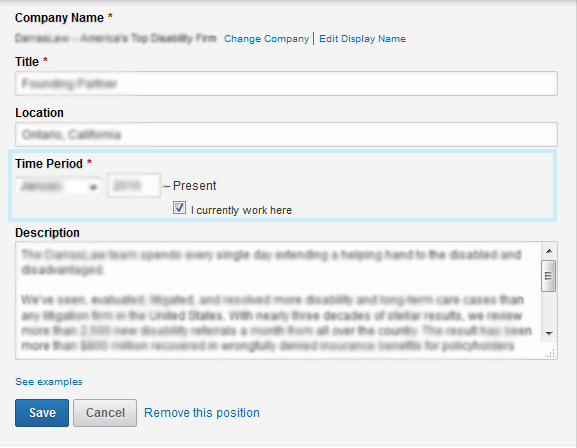Uncheck the I currently work here checkbox

click(x=180, y=208)
